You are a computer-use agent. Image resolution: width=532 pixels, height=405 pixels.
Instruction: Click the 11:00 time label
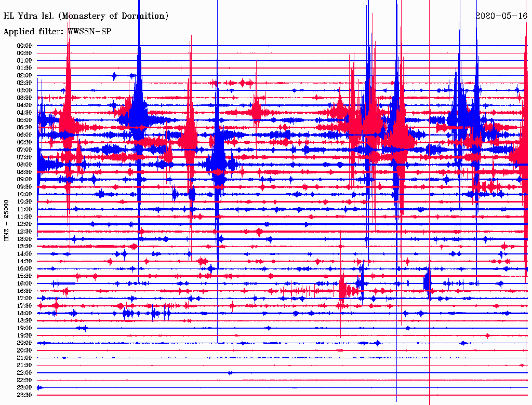point(24,209)
